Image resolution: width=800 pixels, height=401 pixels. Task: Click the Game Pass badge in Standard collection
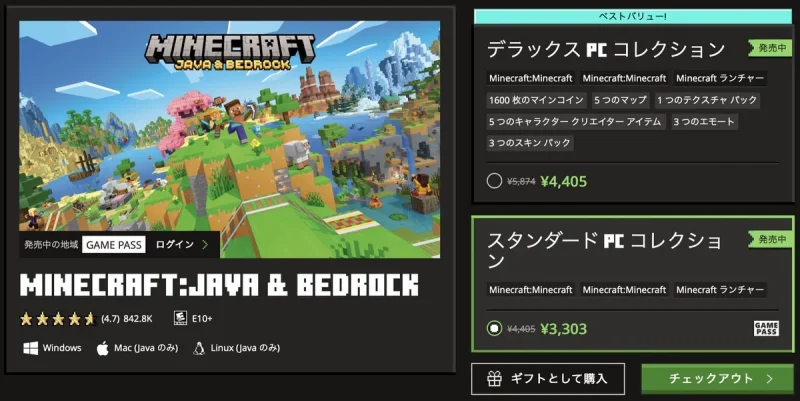(766, 328)
